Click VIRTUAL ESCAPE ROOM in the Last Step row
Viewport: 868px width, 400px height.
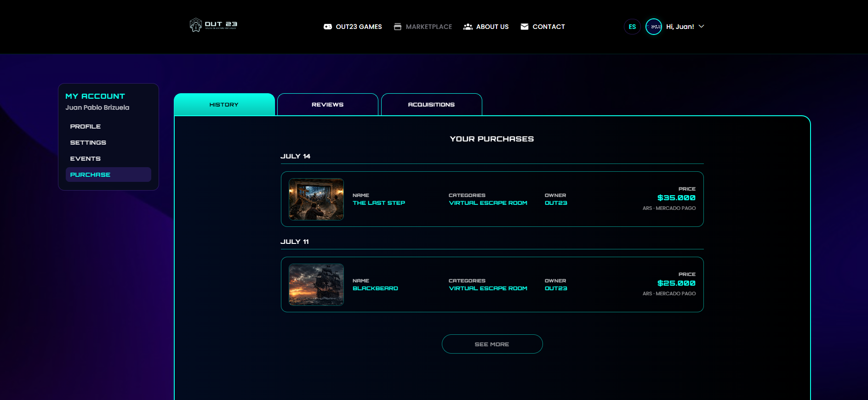(488, 203)
